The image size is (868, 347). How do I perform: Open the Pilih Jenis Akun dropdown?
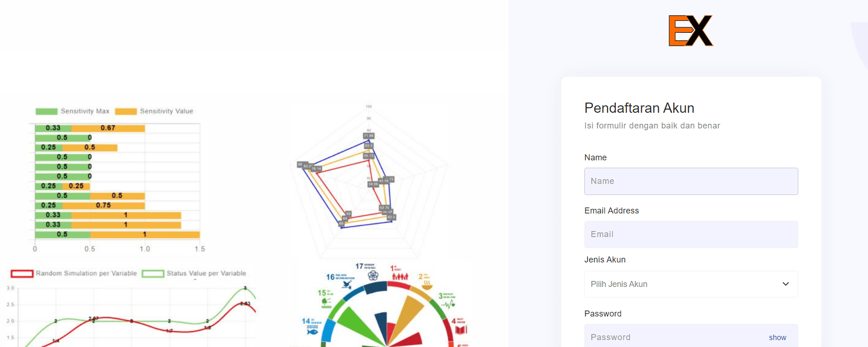(x=691, y=284)
